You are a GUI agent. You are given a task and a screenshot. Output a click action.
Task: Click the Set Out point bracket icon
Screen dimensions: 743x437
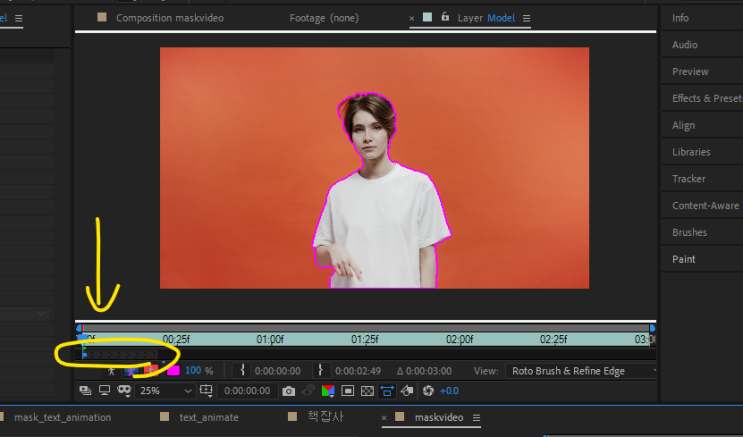(x=322, y=371)
